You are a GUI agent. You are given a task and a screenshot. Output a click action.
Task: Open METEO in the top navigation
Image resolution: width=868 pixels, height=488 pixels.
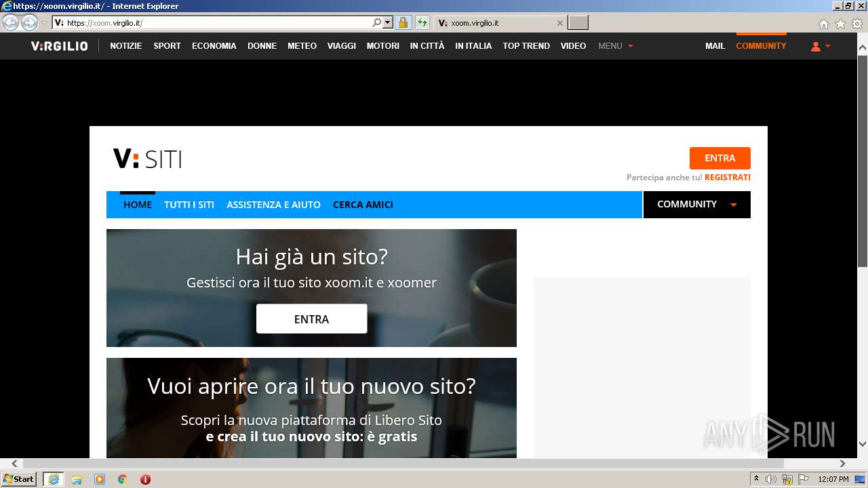(302, 46)
